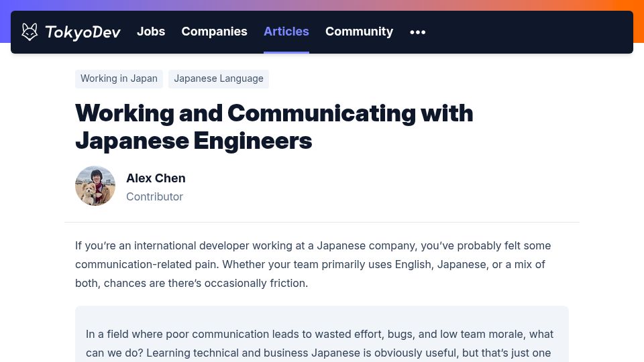The width and height of the screenshot is (644, 362).
Task: Click Alex Chen's author photo
Action: 95,186
